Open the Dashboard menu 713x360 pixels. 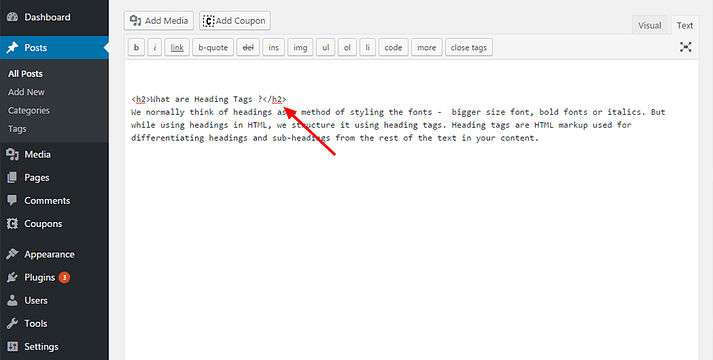click(x=47, y=17)
